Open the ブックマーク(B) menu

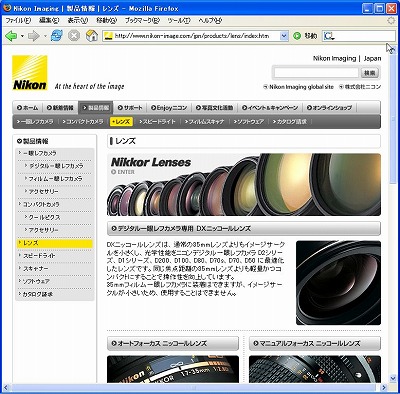point(142,21)
